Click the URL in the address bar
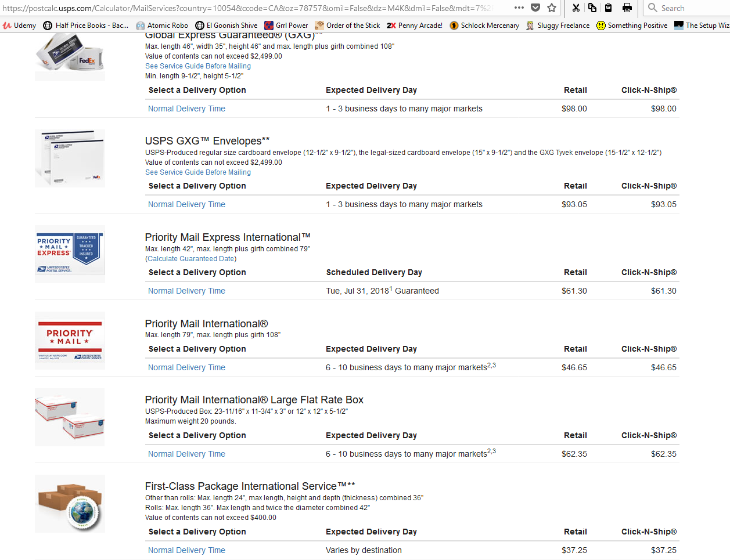Screen dimensions: 730x560 pos(247,8)
